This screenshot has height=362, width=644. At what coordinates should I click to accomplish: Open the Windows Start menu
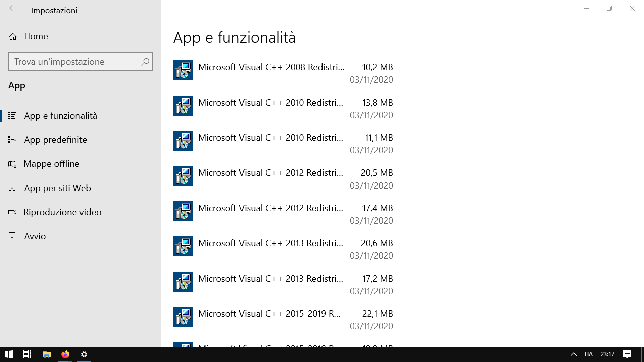pos(9,354)
